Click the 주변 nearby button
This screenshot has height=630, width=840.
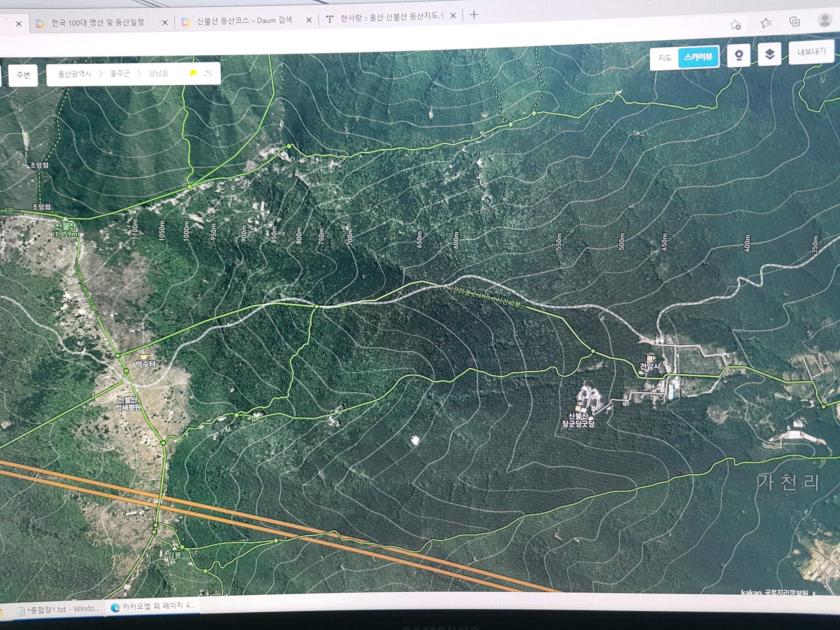coord(23,75)
